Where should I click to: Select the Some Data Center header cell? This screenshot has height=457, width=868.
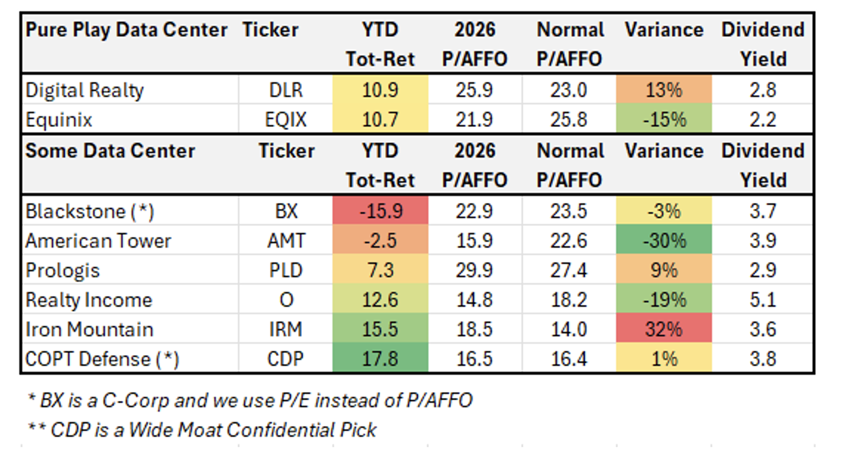click(110, 151)
